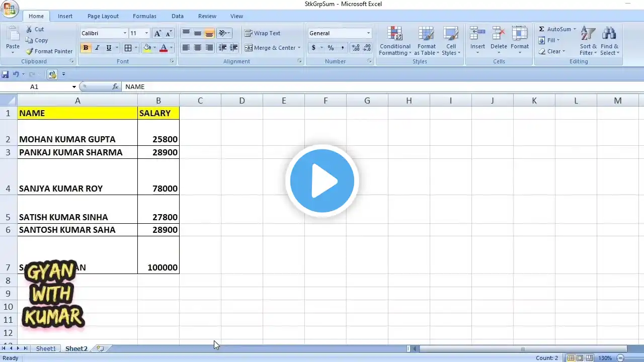Insert a new worksheet tab

pos(100,348)
